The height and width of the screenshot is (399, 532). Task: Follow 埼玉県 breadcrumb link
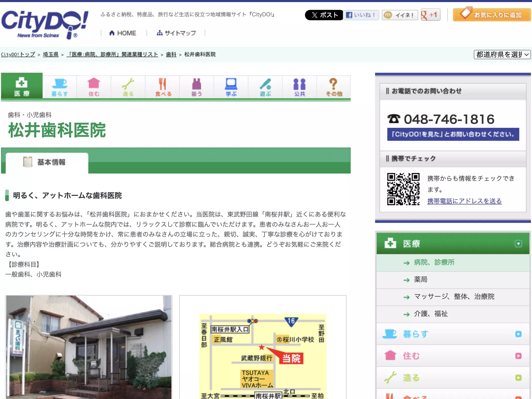click(x=51, y=54)
